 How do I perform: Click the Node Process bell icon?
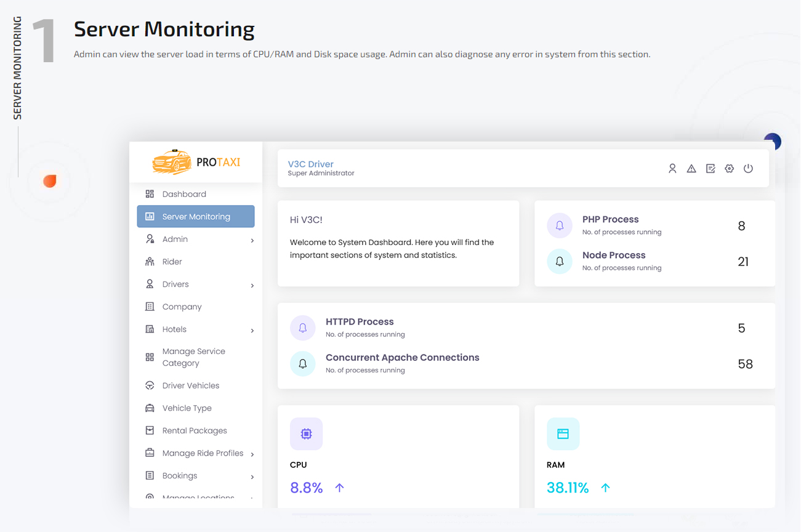click(x=560, y=262)
